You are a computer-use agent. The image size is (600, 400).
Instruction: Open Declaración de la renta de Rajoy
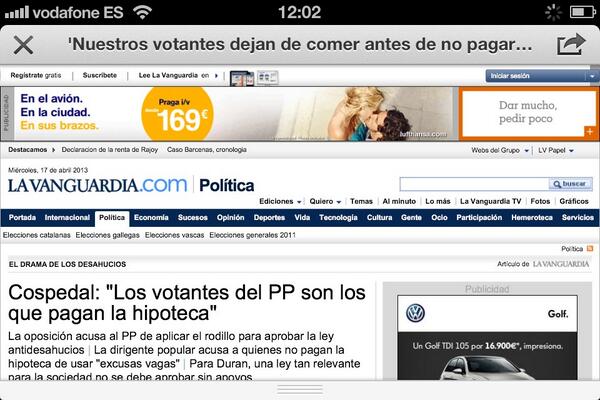[x=110, y=150]
